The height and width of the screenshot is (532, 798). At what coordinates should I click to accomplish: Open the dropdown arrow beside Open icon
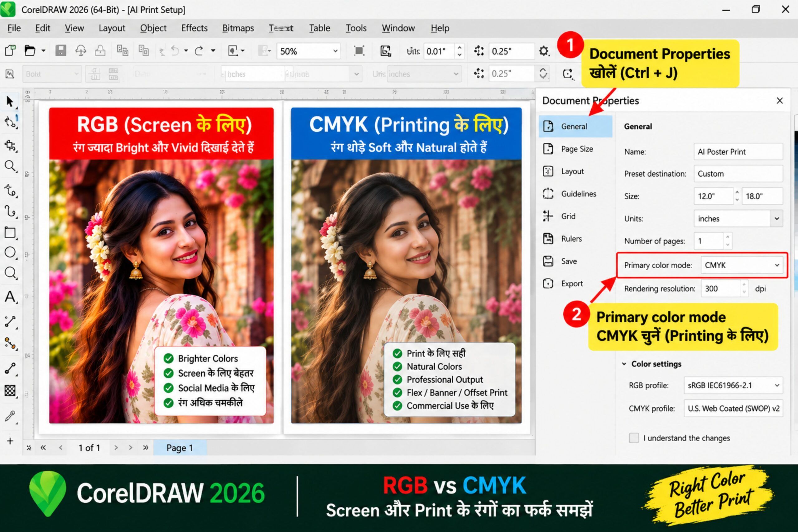tap(43, 51)
